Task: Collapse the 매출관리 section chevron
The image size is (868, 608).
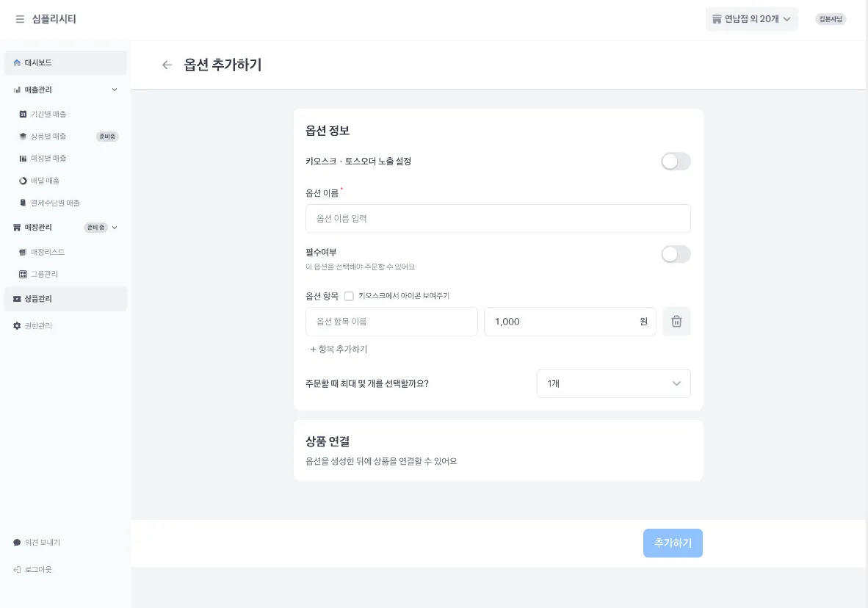Action: pos(114,90)
